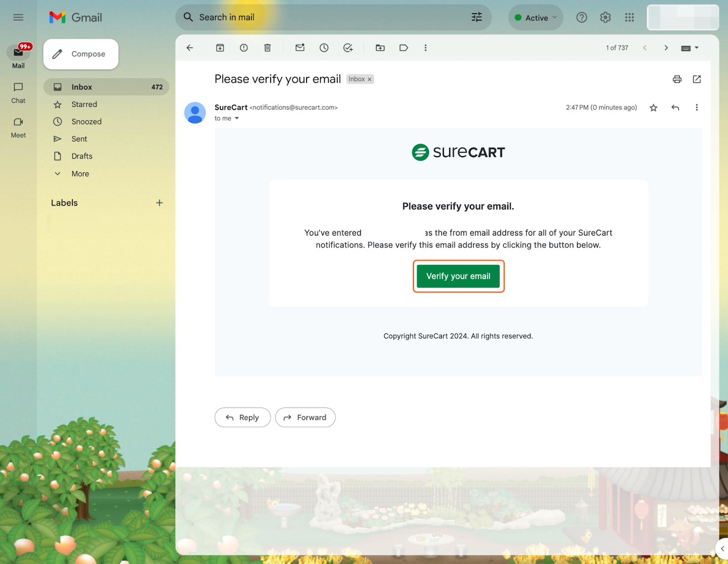The width and height of the screenshot is (728, 564).
Task: Click the Reply button below message
Action: click(243, 418)
